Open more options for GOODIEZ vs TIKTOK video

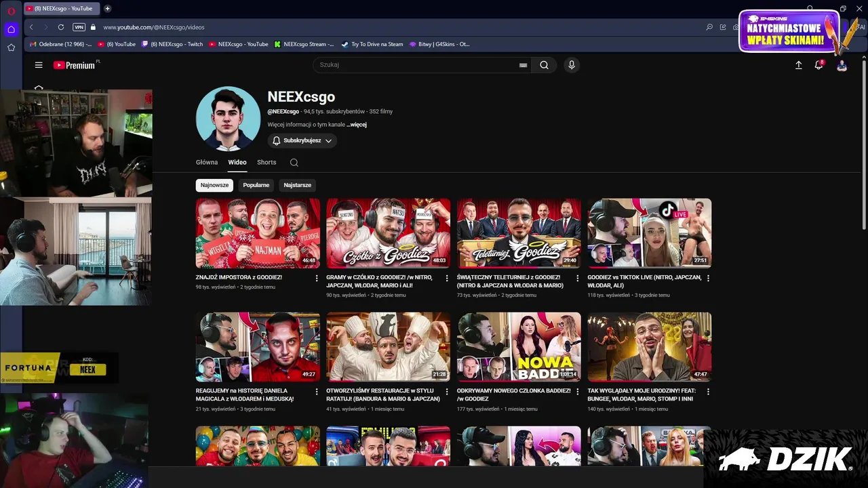[x=708, y=278]
